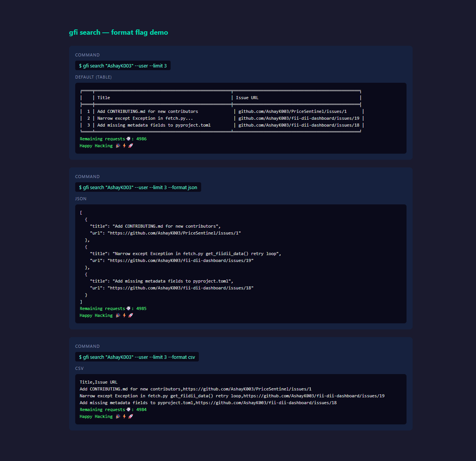The image size is (476, 461).
Task: Select the command ending '--format csv'
Action: tap(137, 357)
